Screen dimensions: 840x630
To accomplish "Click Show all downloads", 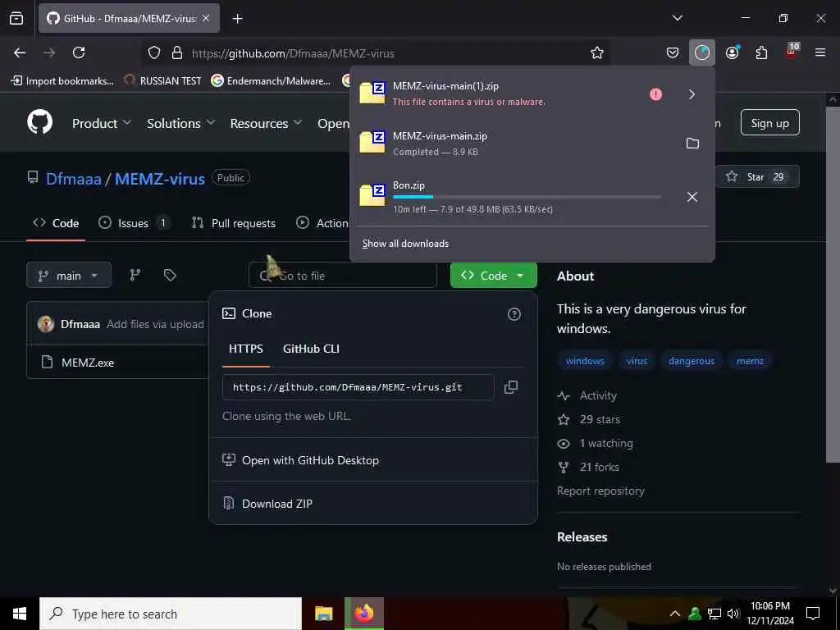I will click(405, 244).
